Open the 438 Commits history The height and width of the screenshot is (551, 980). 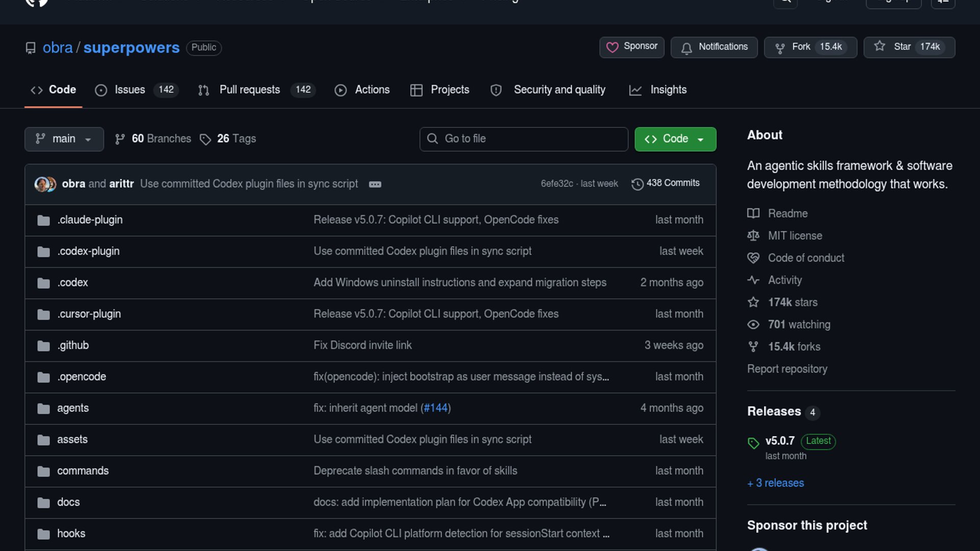666,183
